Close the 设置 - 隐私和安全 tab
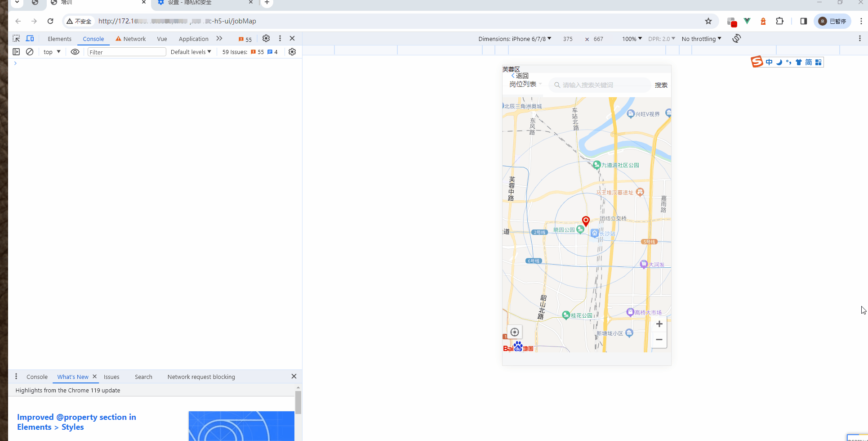This screenshot has height=441, width=868. click(x=251, y=2)
